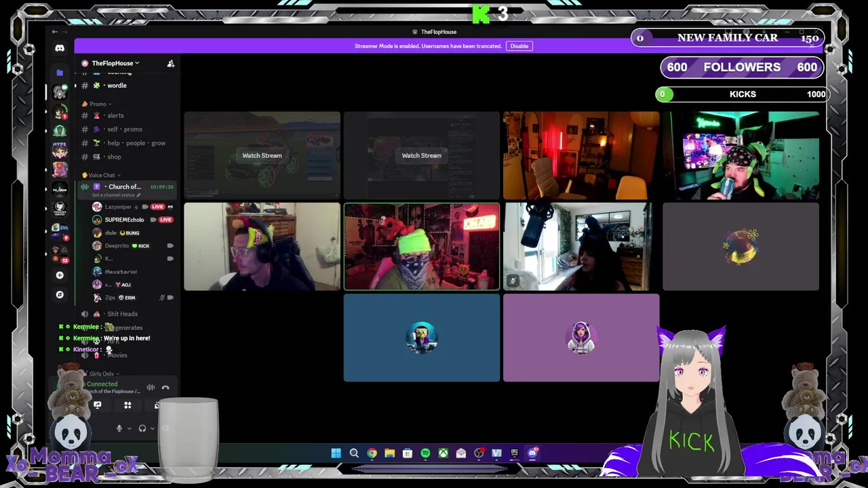
Task: Open the self promo channel
Action: (x=126, y=129)
